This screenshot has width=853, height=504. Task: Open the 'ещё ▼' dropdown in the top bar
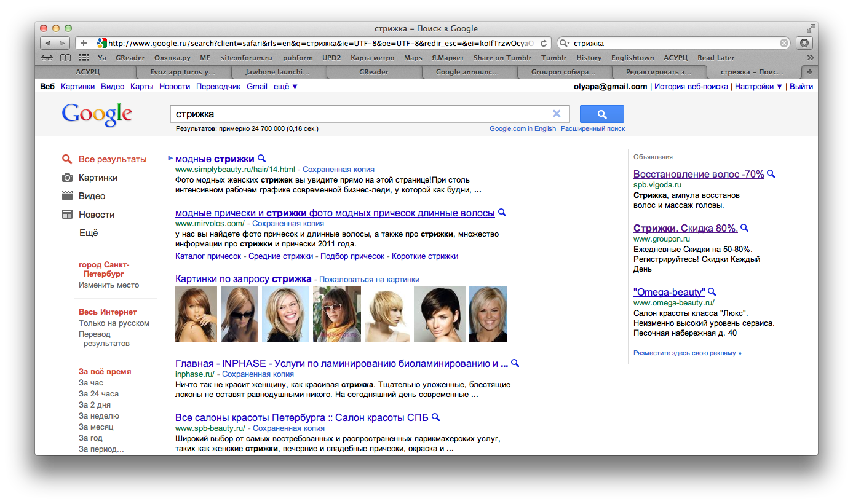coord(285,87)
